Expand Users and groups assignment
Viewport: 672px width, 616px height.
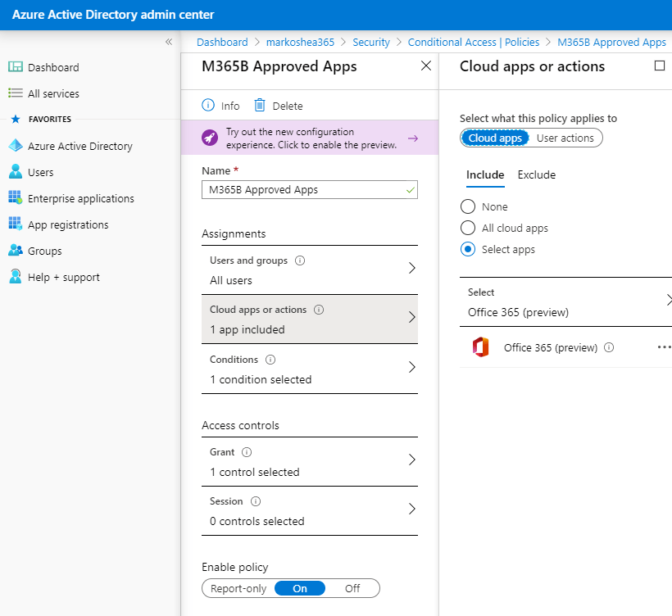(310, 270)
